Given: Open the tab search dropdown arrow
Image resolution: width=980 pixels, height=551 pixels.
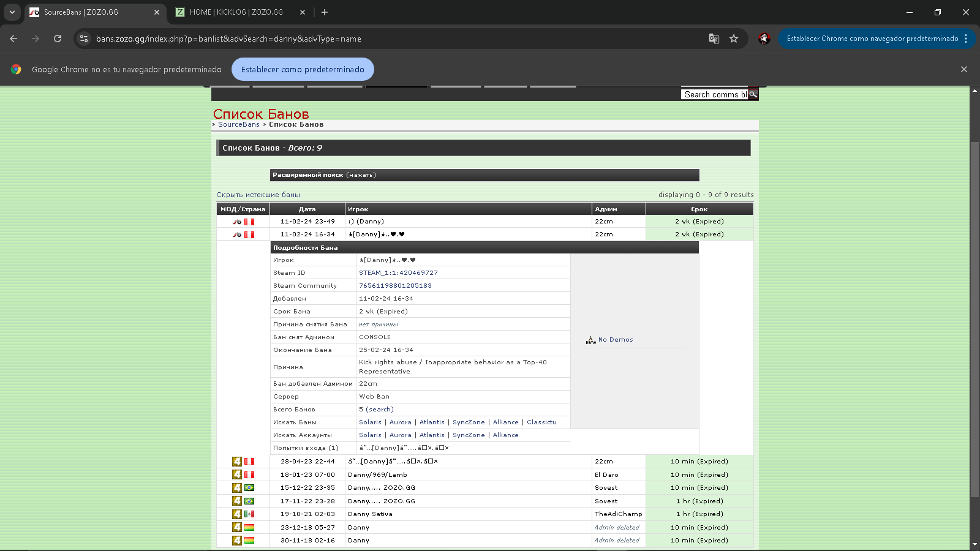Looking at the screenshot, I should pyautogui.click(x=12, y=12).
